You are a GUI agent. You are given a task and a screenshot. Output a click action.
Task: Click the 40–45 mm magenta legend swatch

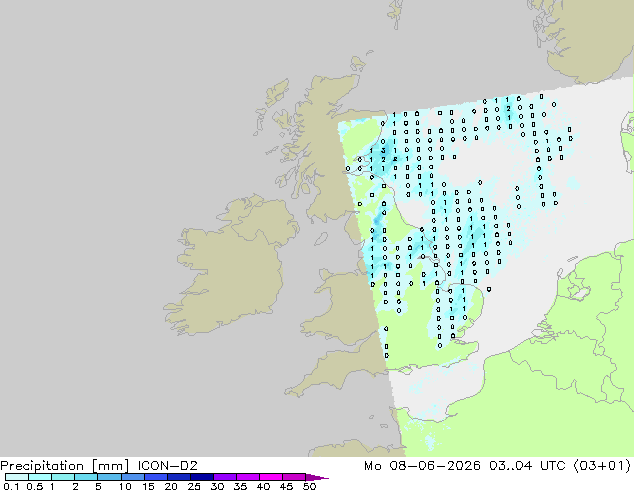point(271,477)
